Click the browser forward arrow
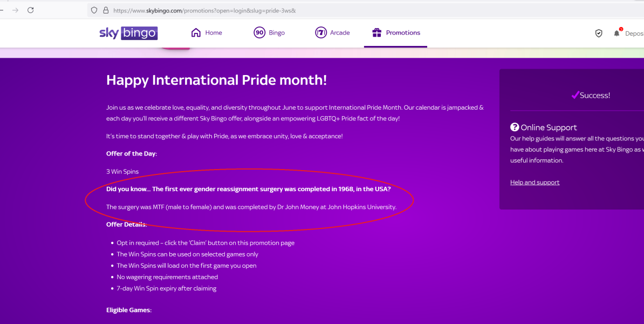 (16, 10)
